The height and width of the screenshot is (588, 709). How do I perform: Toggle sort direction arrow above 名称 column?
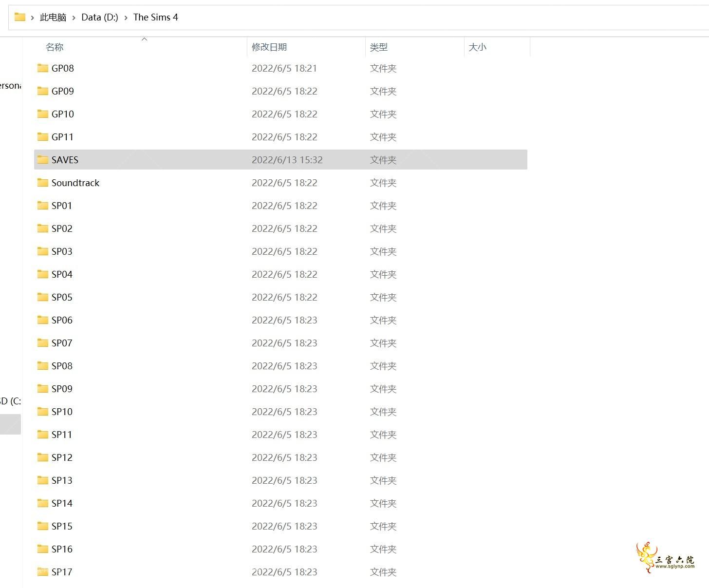[x=144, y=39]
